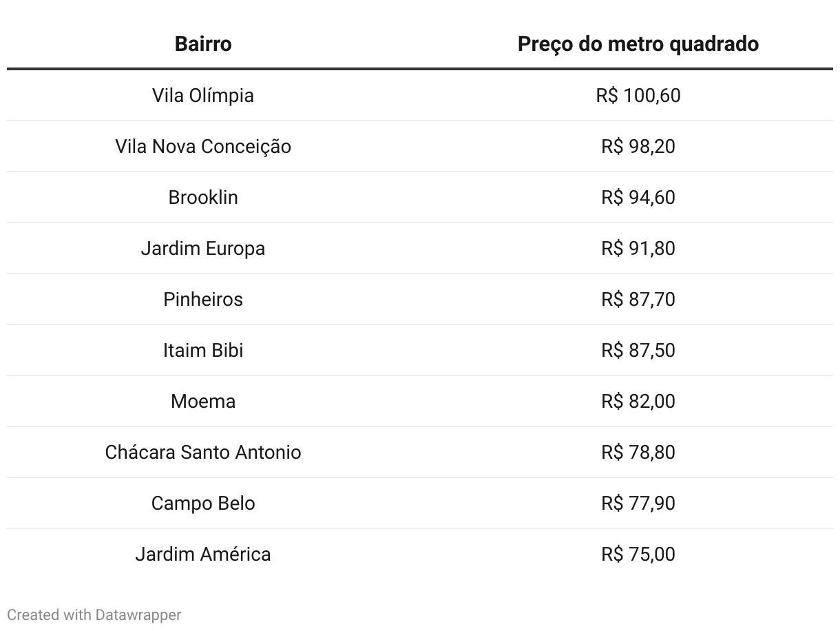Click the Chácara Santo Antonio cell

coord(203,452)
